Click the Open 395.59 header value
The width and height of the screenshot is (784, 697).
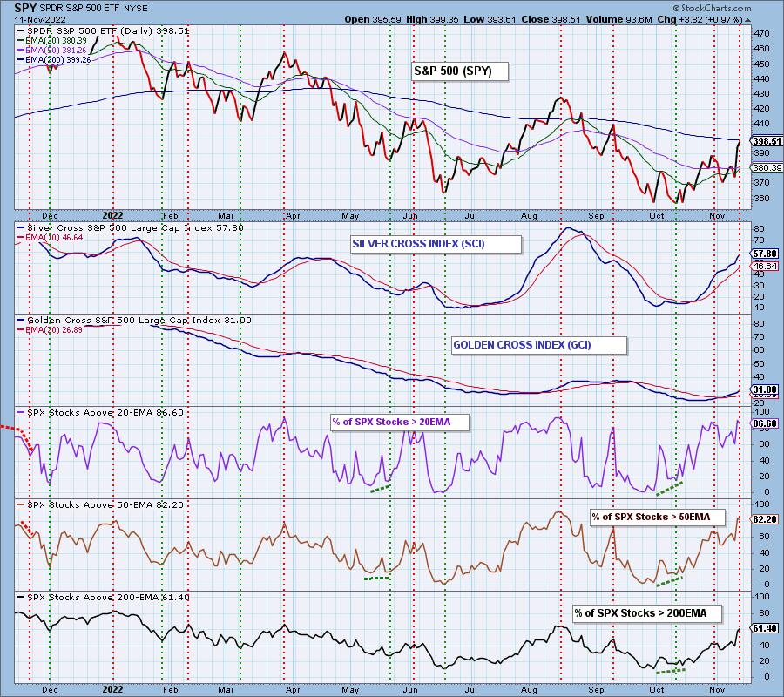tap(373, 20)
